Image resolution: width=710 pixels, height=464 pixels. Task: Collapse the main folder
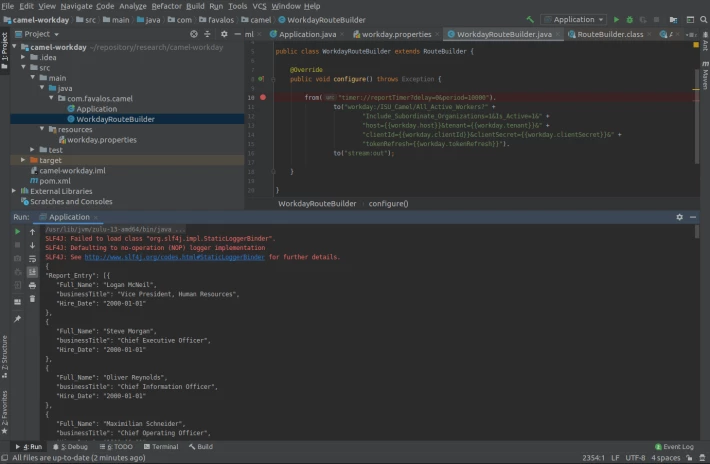tap(33, 78)
